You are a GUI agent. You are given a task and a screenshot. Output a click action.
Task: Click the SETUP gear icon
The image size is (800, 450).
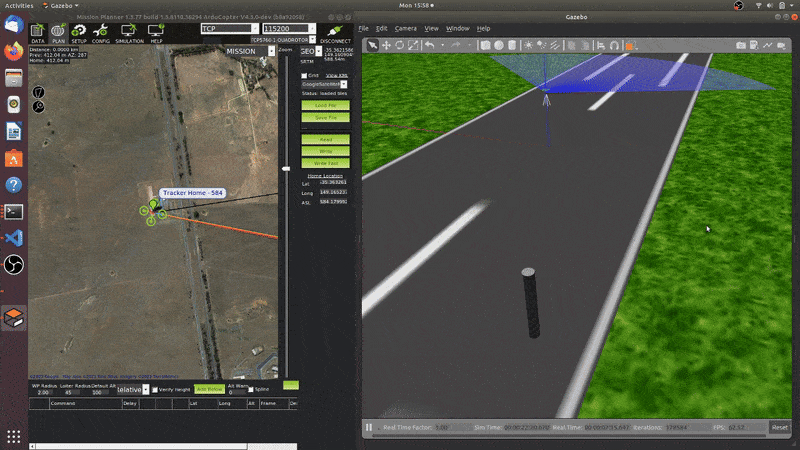[x=78, y=33]
